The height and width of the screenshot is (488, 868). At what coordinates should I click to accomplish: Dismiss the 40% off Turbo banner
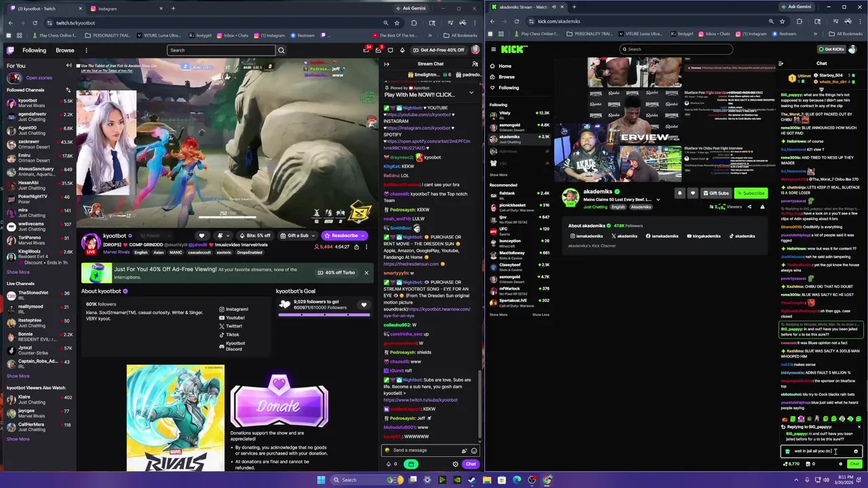[x=366, y=272]
